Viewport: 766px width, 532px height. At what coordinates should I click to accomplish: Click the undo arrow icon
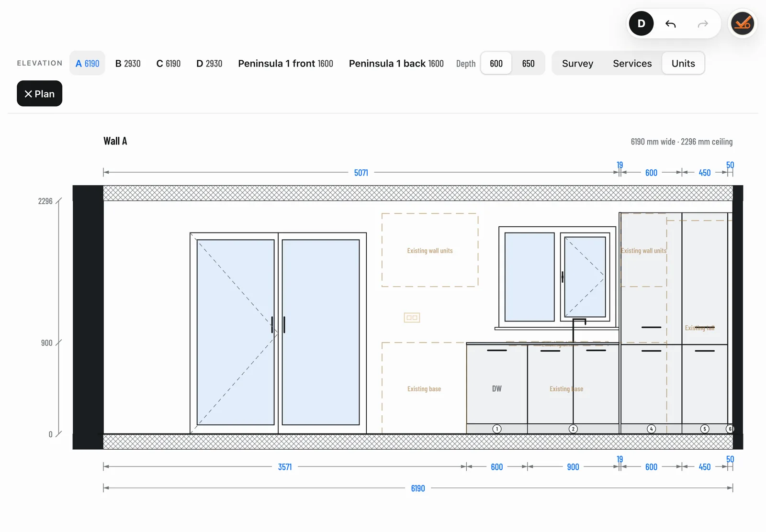point(670,24)
